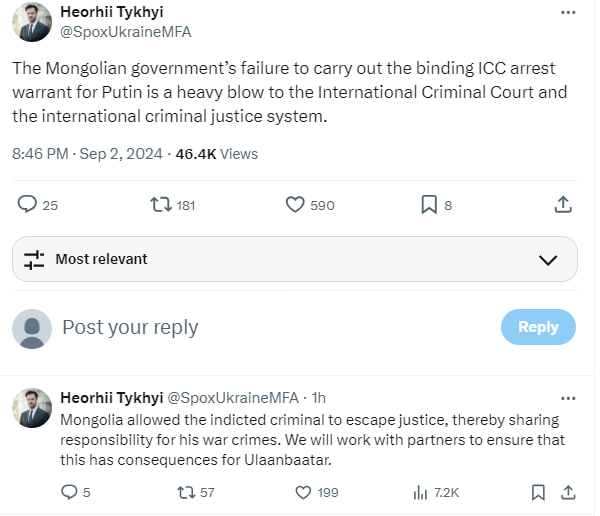Open the @SpoxUkraineMFA handle on main tweet
The width and height of the screenshot is (600, 516).
coord(125,31)
